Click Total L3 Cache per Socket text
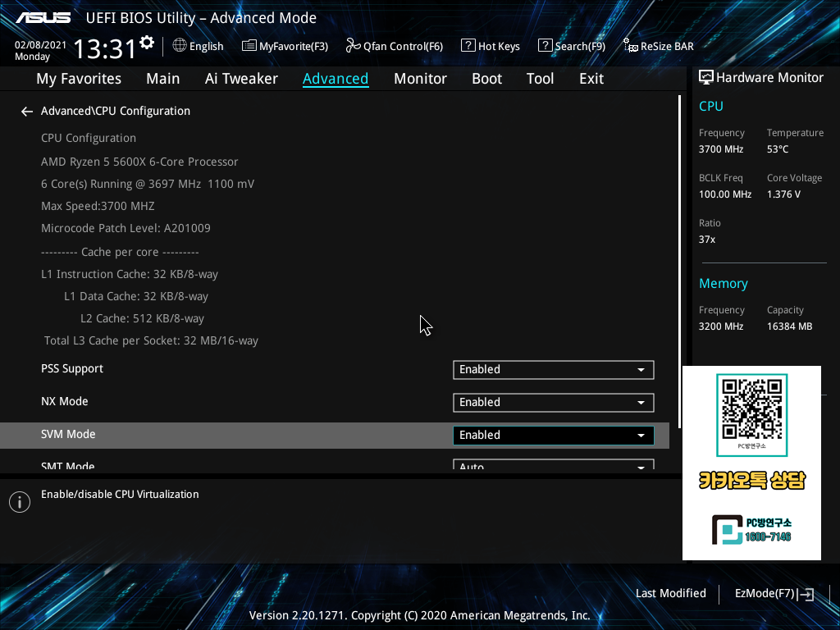 pyautogui.click(x=151, y=340)
